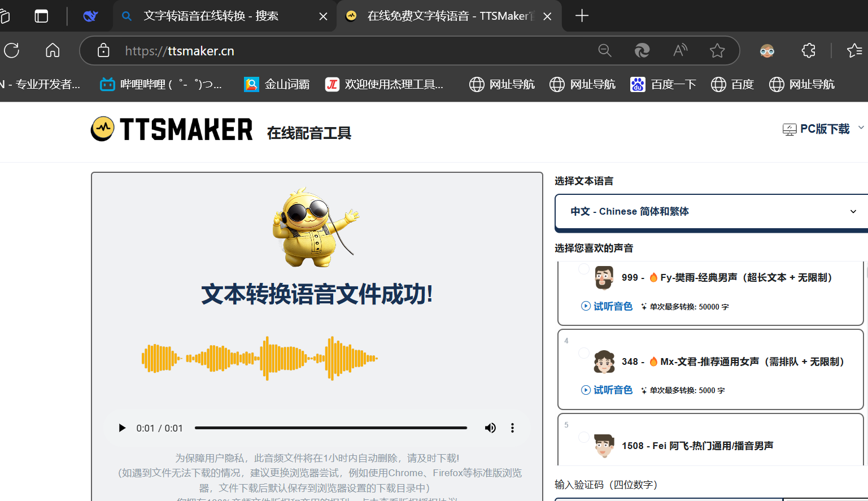Open 金山词霸 bookmark

tap(277, 84)
